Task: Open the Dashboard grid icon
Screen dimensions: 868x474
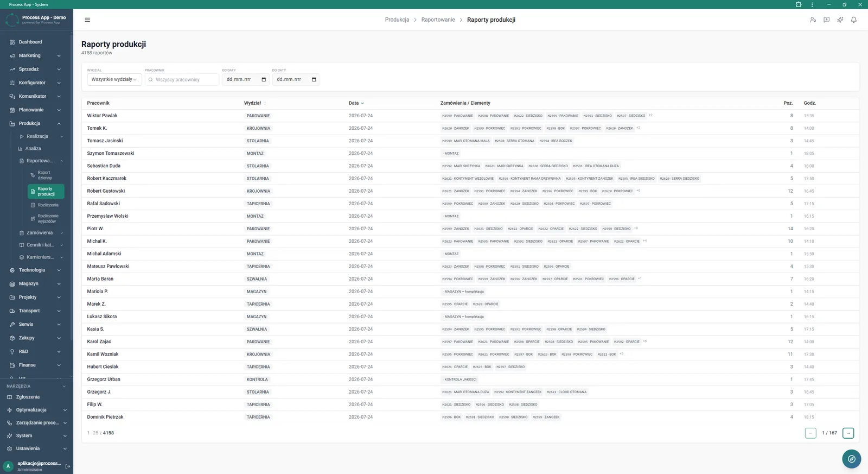Action: pyautogui.click(x=12, y=42)
